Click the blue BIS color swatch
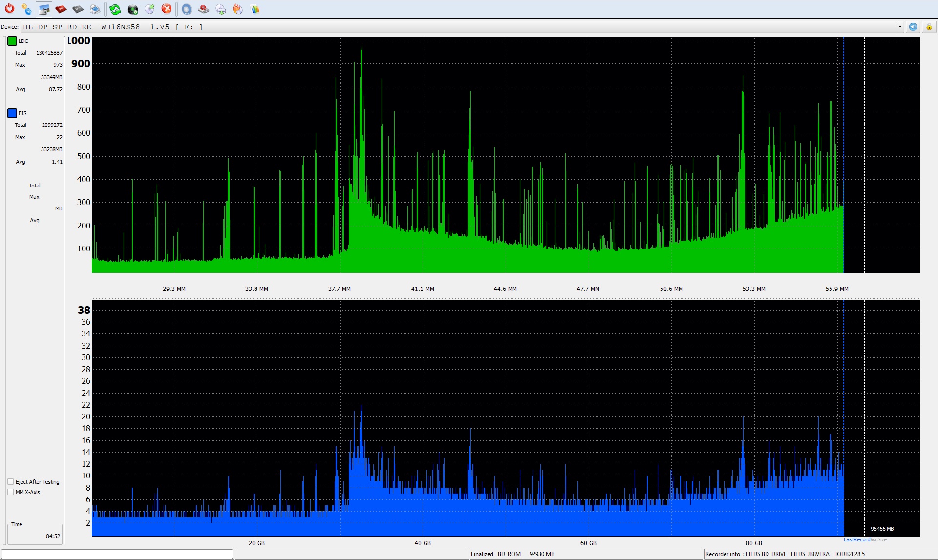Viewport: 938px width, 560px height. pos(12,113)
